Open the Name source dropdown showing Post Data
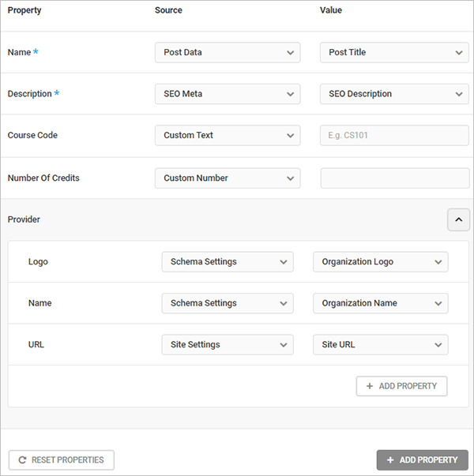 click(x=228, y=53)
